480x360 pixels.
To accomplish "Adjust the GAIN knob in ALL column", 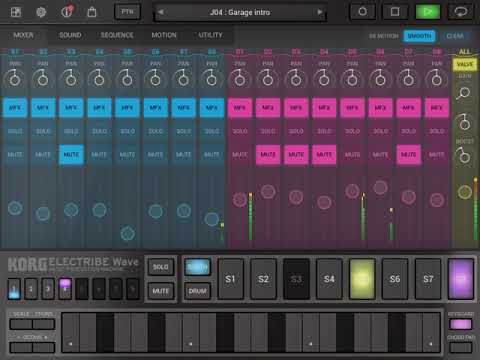I will click(464, 93).
